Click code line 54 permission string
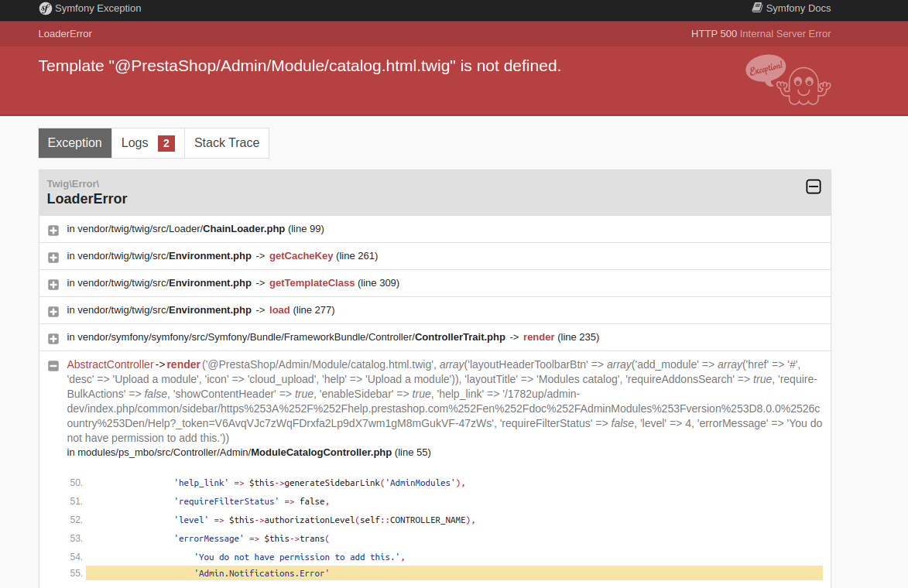 click(300, 557)
